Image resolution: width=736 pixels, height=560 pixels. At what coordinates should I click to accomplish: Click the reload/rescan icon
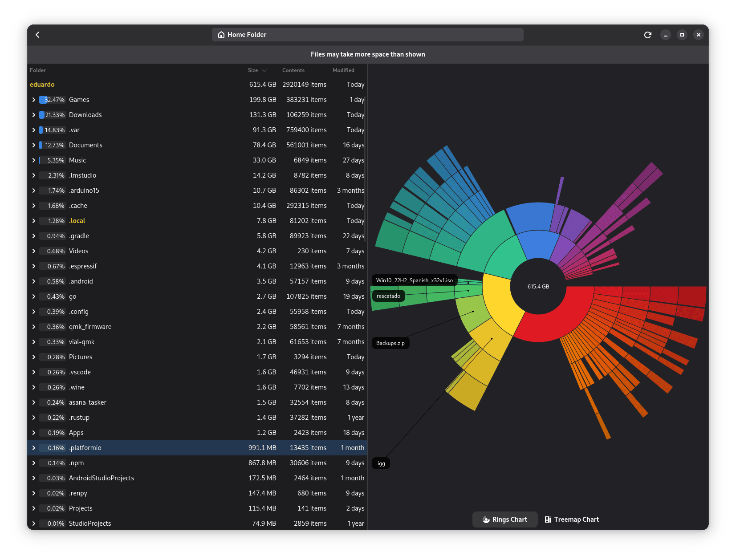pos(648,35)
